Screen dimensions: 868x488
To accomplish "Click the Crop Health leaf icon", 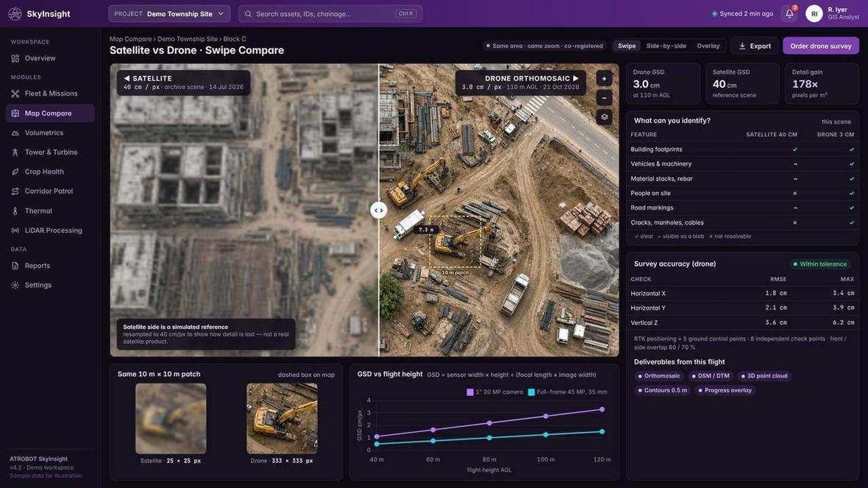I will [15, 171].
